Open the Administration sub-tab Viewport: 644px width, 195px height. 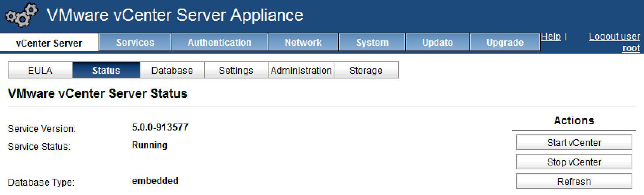[301, 70]
